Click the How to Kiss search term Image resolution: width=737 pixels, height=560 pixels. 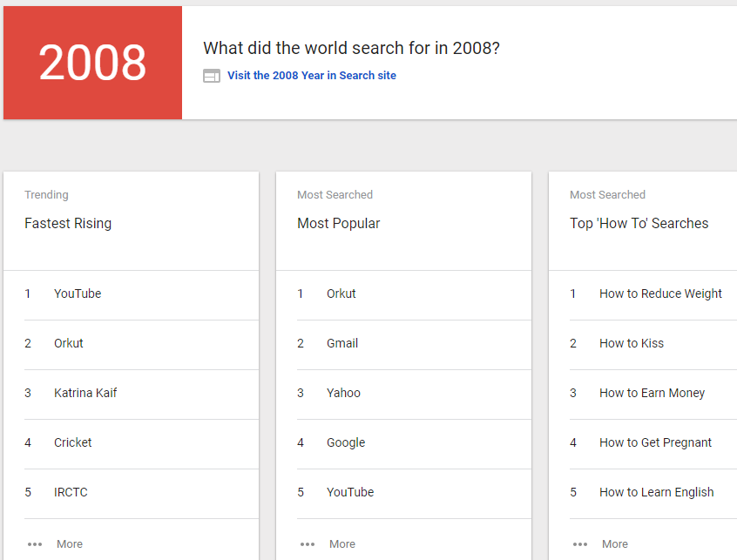[630, 343]
